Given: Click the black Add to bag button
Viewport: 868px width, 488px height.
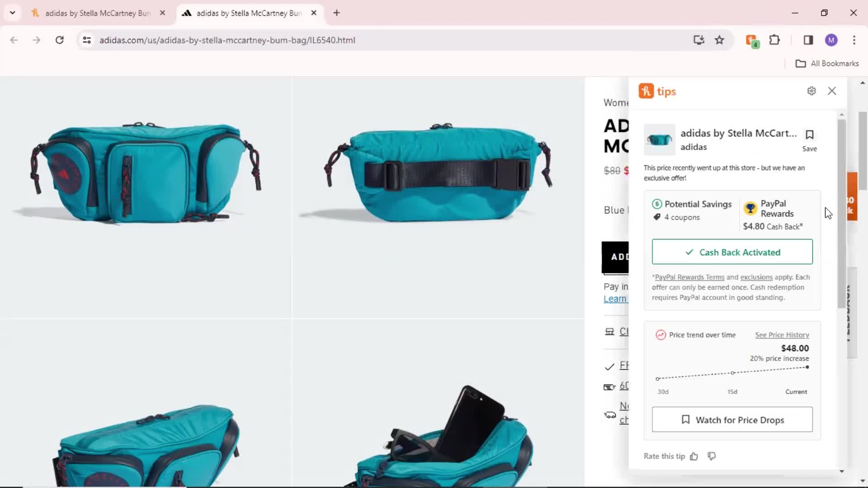Looking at the screenshot, I should [x=615, y=257].
